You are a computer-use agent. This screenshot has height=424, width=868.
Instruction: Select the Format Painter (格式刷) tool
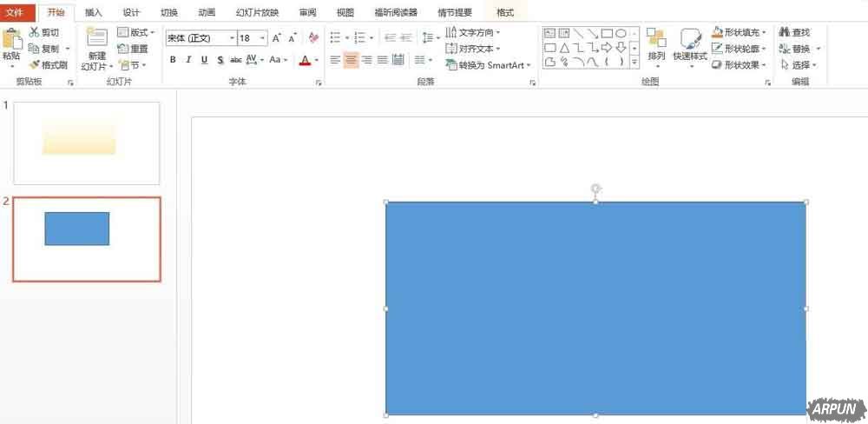click(48, 65)
